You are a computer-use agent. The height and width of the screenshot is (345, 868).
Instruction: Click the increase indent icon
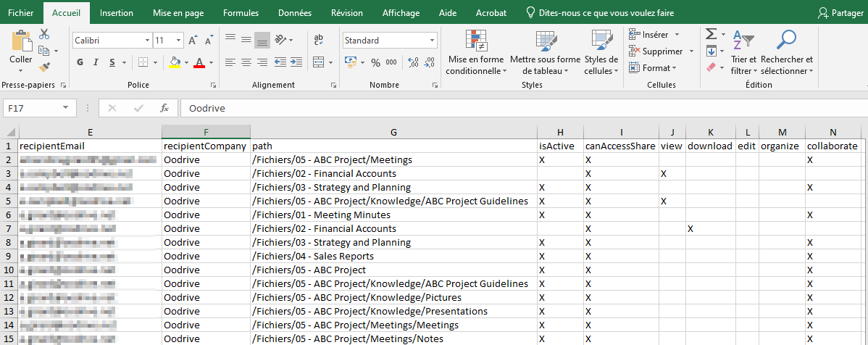pos(296,62)
